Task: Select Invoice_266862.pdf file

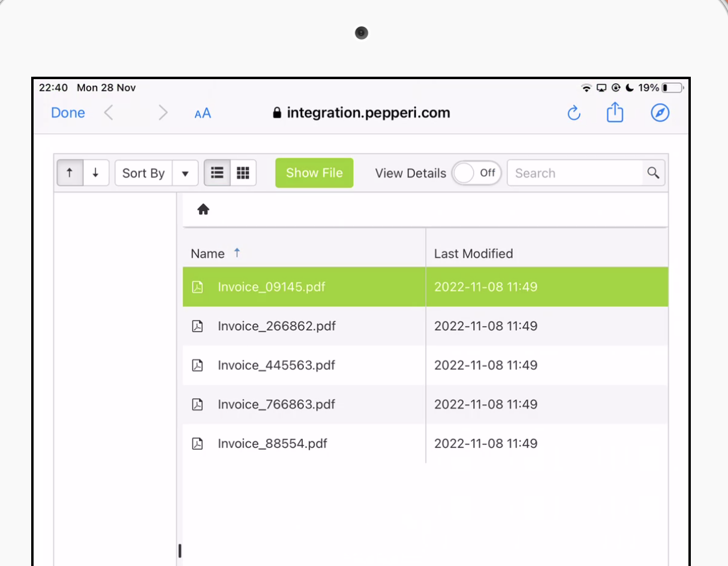Action: 276,326
